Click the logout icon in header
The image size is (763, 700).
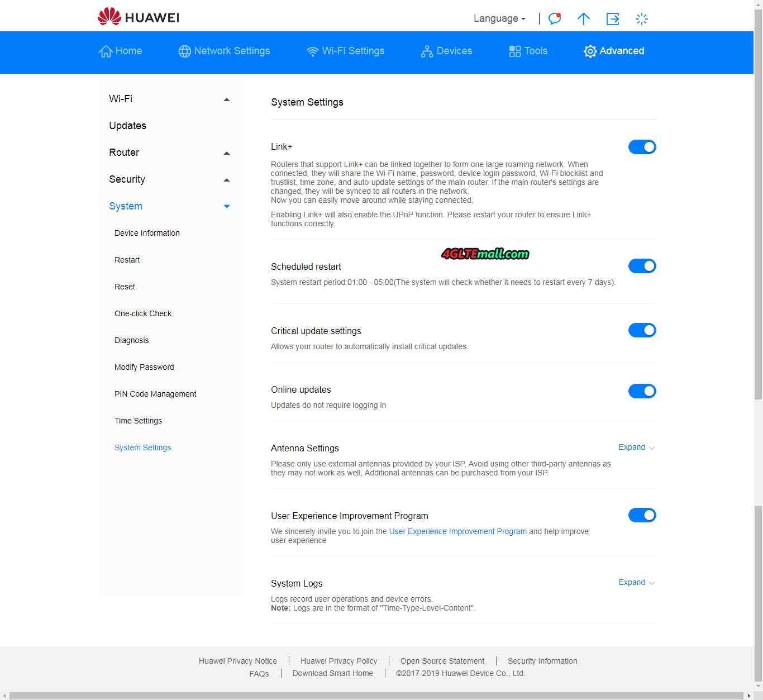pyautogui.click(x=613, y=19)
